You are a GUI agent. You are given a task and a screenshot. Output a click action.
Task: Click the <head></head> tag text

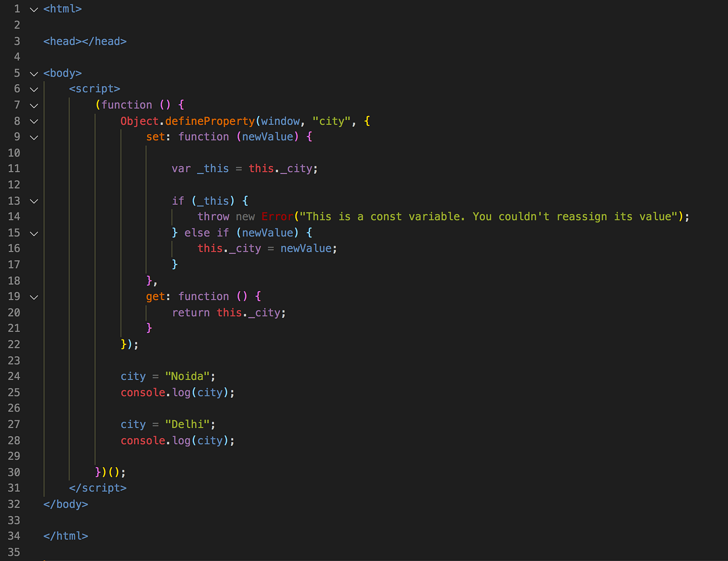(85, 41)
